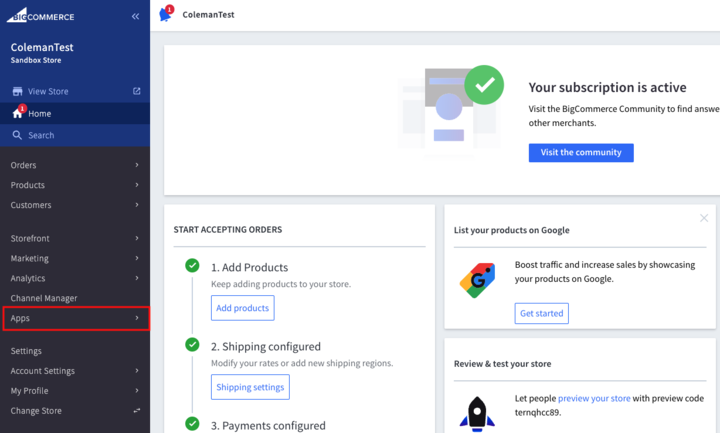Screen dimensions: 720x433
Task: Open View Store in sidebar
Action: click(75, 91)
